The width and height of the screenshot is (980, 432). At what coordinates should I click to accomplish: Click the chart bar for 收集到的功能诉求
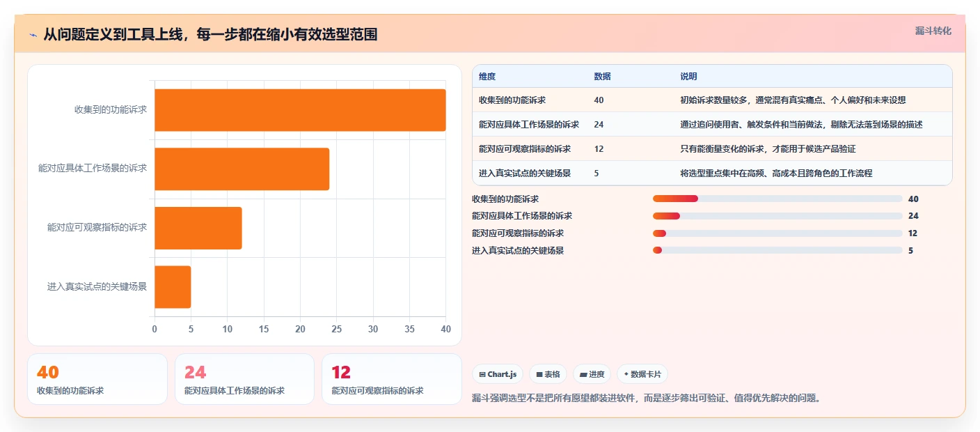click(x=300, y=110)
